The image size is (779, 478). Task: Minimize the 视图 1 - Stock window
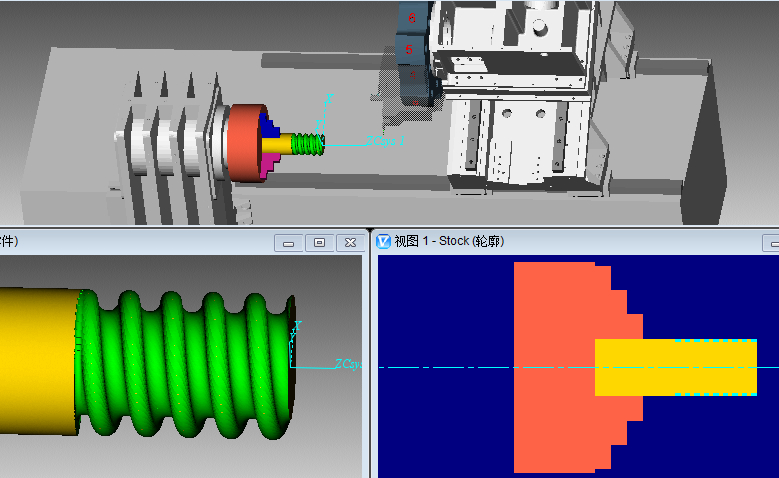click(770, 242)
